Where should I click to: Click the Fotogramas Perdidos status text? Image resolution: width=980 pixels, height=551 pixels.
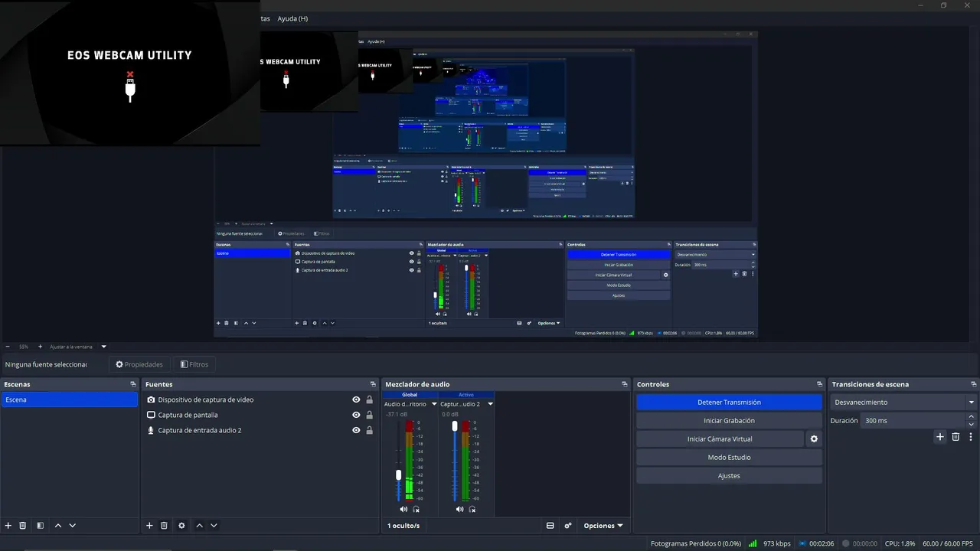(696, 543)
